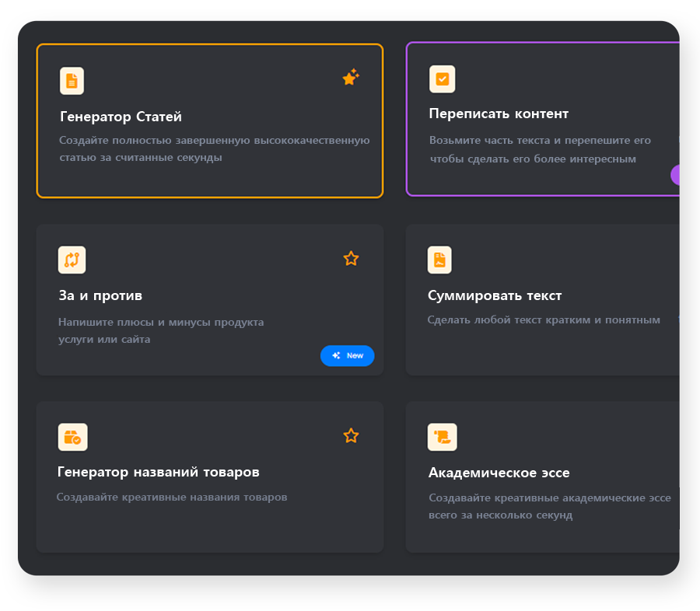Click the description under Академическое эссе
The image size is (700, 611).
(549, 506)
